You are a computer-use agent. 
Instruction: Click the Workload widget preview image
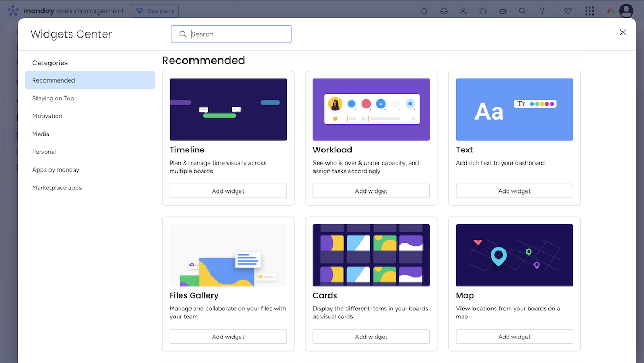pos(371,109)
